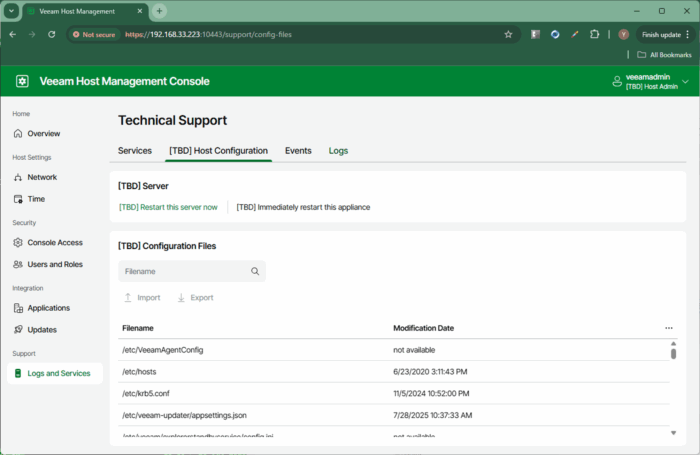Select Logs and Services icon

coord(18,373)
